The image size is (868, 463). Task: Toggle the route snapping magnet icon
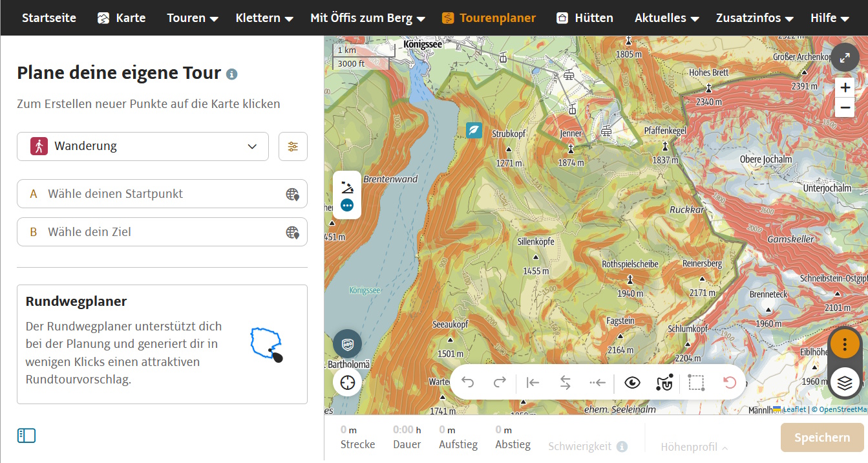[x=664, y=383]
